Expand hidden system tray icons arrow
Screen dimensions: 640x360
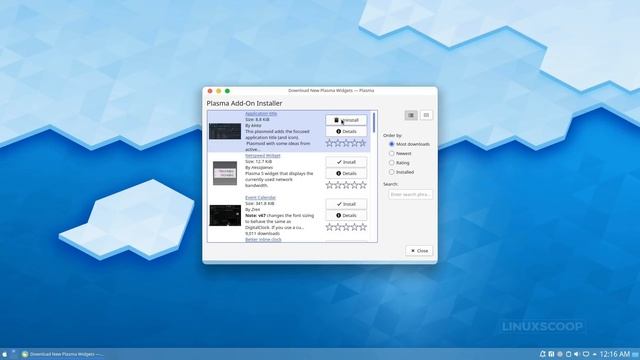coord(594,354)
